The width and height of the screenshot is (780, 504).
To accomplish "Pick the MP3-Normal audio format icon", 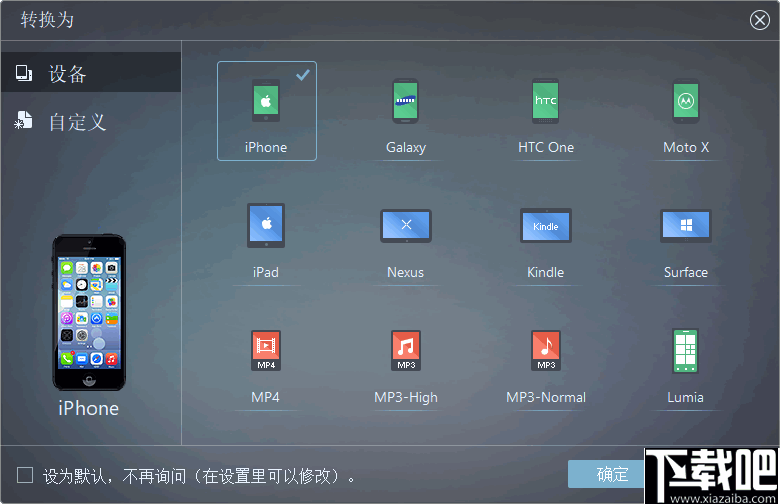I will (x=546, y=351).
